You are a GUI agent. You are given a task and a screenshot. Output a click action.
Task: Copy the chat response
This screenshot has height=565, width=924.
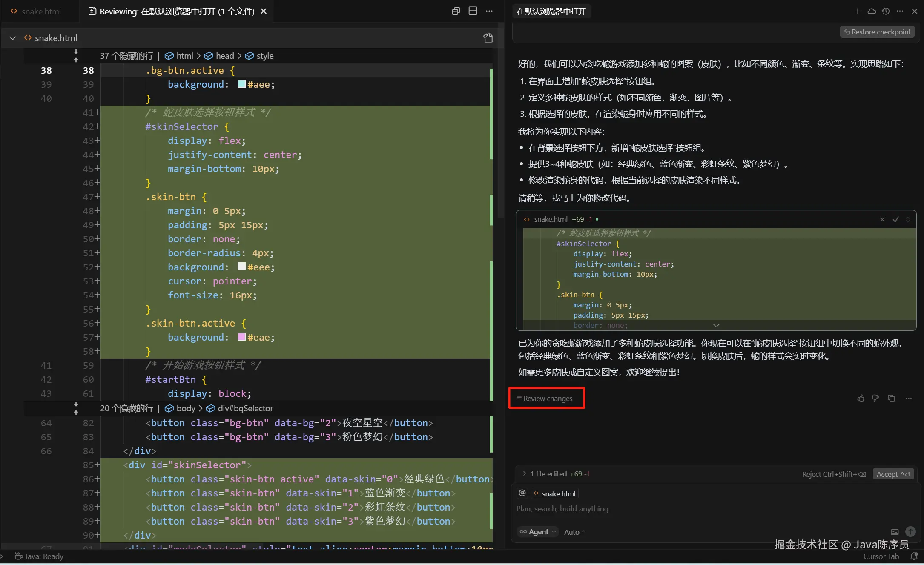[x=891, y=398]
